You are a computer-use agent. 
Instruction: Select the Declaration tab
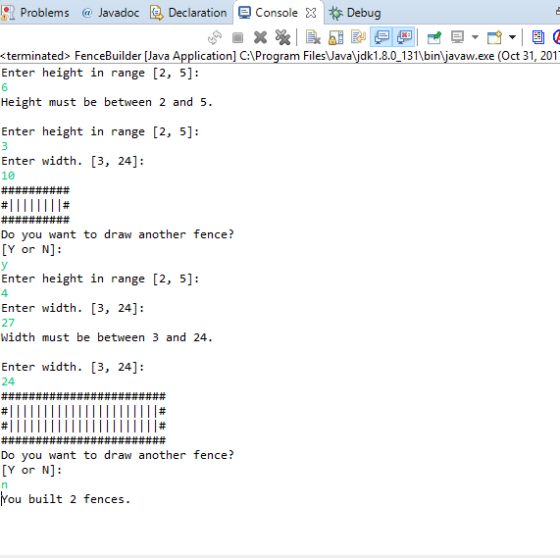click(x=197, y=13)
